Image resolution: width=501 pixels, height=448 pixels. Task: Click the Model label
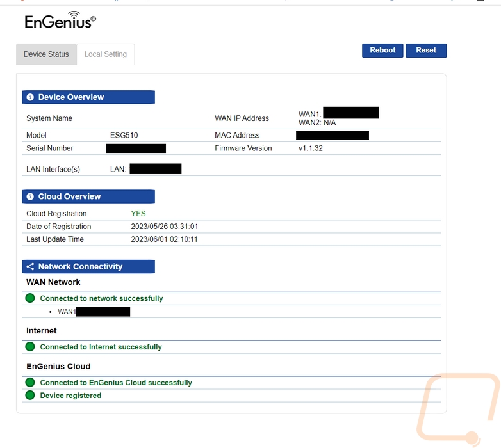click(x=37, y=135)
